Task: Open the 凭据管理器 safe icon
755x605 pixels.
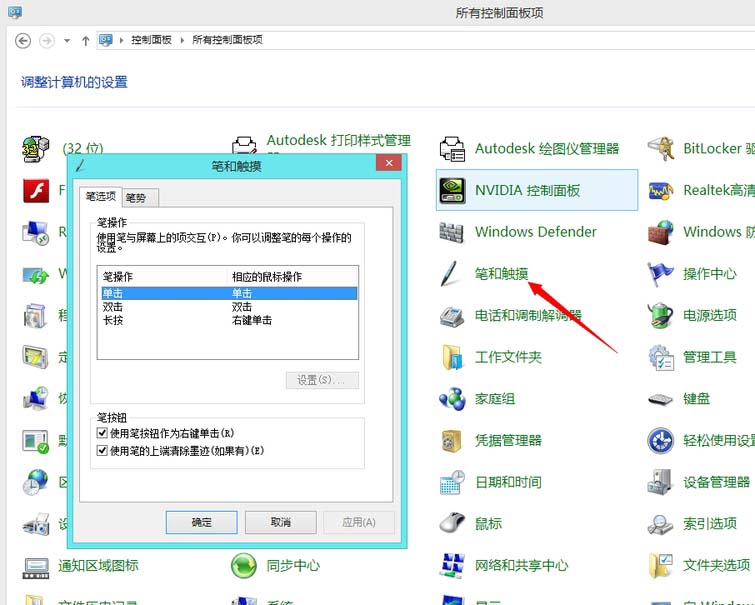Action: click(x=452, y=440)
